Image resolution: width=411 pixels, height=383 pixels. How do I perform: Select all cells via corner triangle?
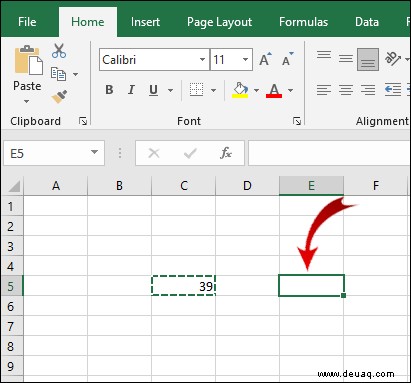pyautogui.click(x=14, y=186)
